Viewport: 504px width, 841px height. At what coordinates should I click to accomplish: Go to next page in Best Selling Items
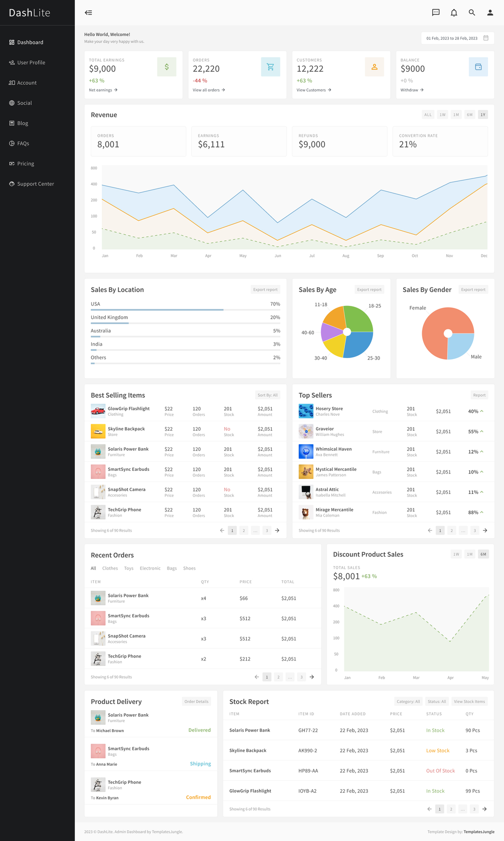[277, 531]
